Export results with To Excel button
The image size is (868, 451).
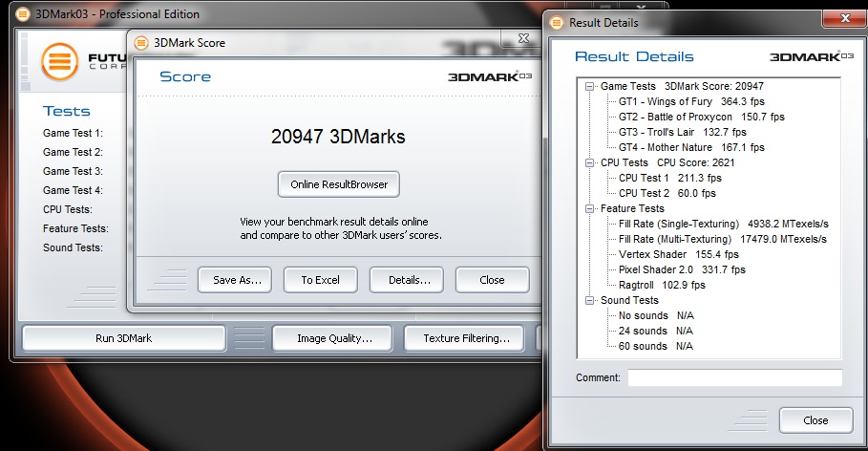click(x=321, y=280)
